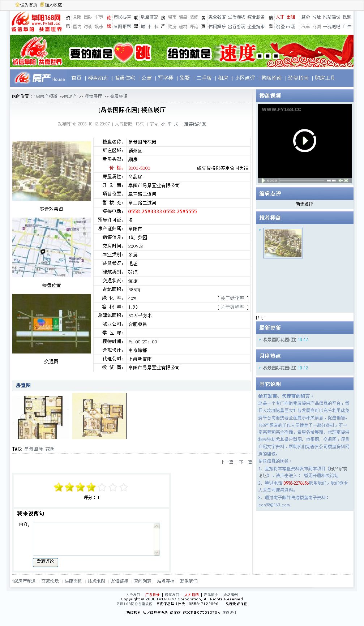Click the red 广告报价 footer link
This screenshot has width=364, height=626.
pyautogui.click(x=152, y=595)
